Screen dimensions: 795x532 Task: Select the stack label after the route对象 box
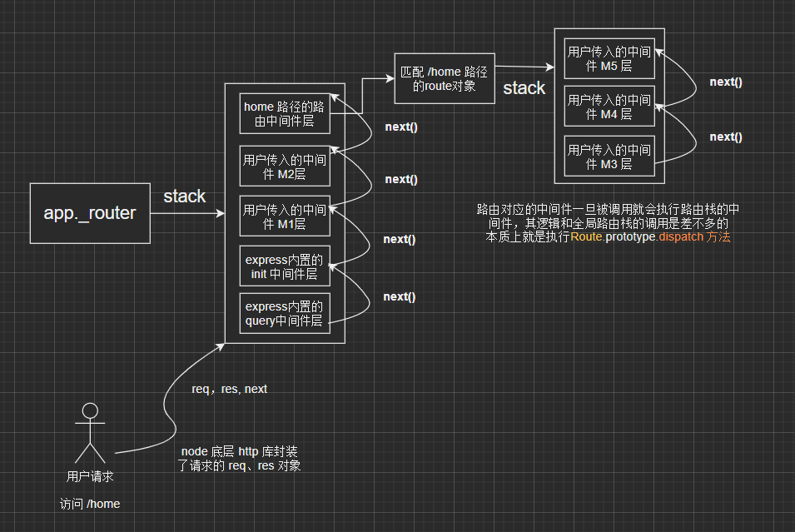pyautogui.click(x=524, y=88)
